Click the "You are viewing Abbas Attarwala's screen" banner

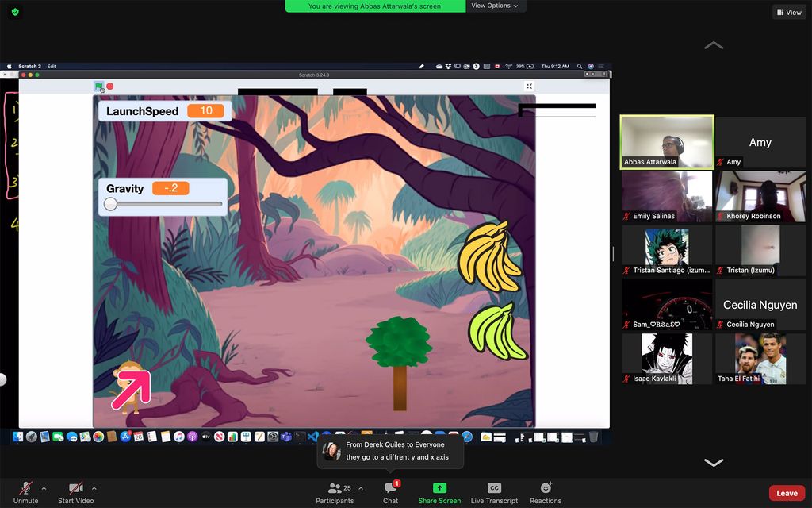click(375, 6)
